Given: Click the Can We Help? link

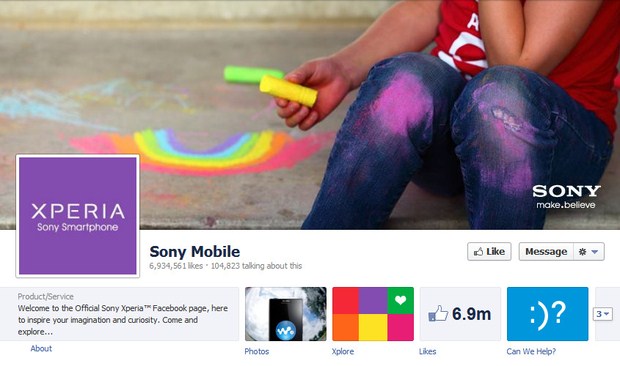Looking at the screenshot, I should (531, 351).
